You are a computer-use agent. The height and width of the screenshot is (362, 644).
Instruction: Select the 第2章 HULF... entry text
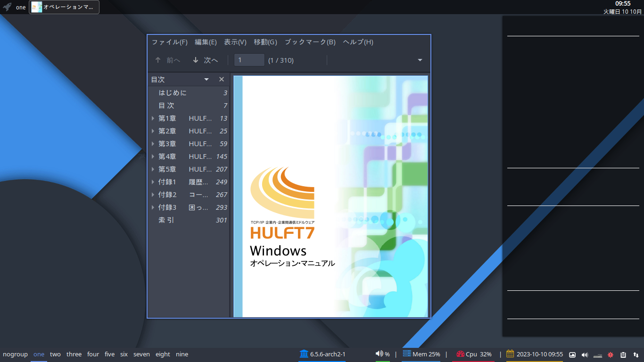click(185, 131)
